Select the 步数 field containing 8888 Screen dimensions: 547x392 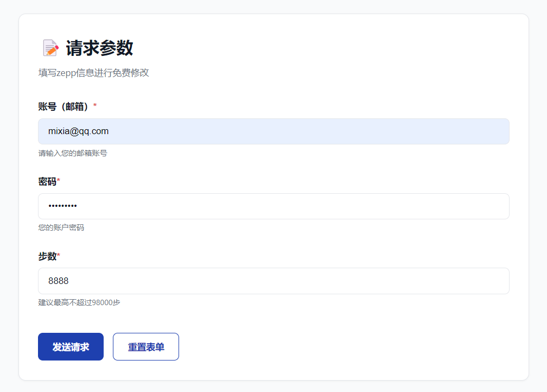pos(273,281)
